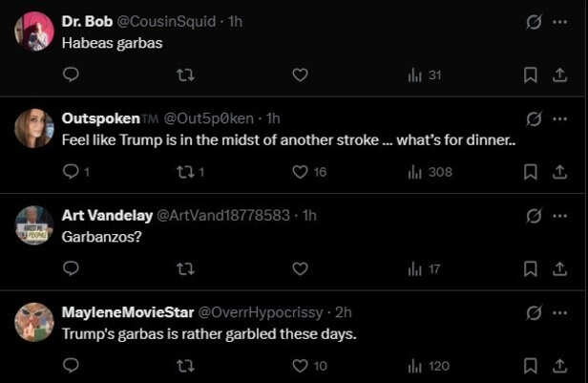Screen dimensions: 588x383
Task: Open Grok icon on Dr. Bob's tweet
Action: [535, 21]
